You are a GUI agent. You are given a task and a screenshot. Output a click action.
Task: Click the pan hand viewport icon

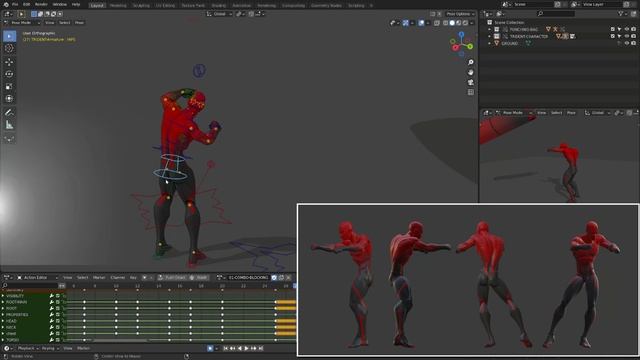coord(471,72)
